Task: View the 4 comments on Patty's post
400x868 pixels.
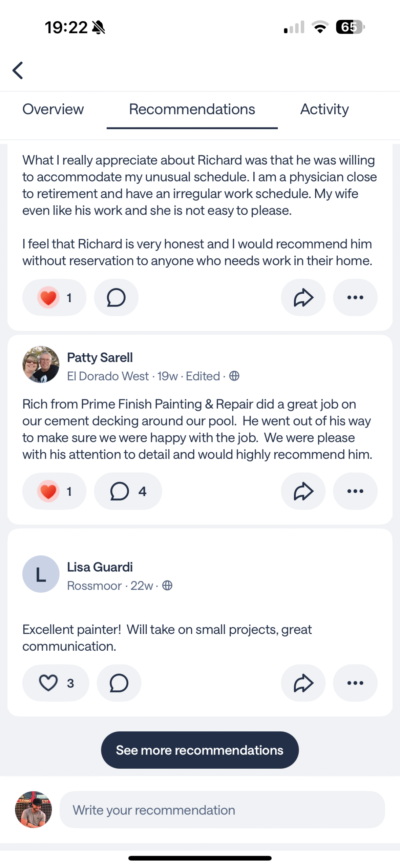Action: [x=128, y=491]
